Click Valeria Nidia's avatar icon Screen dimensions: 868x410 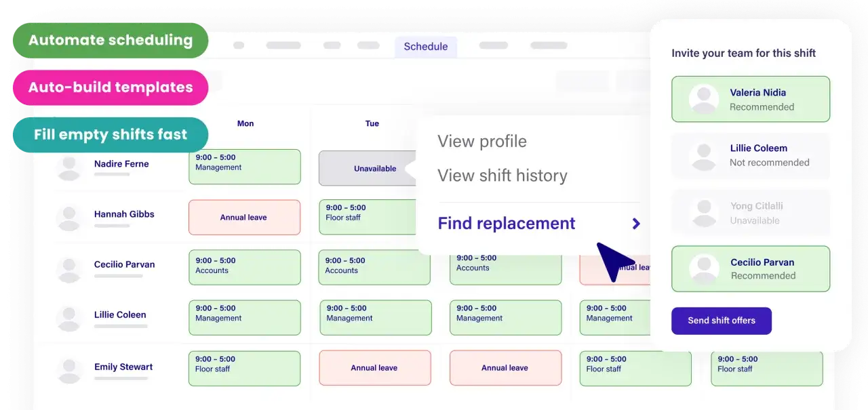704,99
